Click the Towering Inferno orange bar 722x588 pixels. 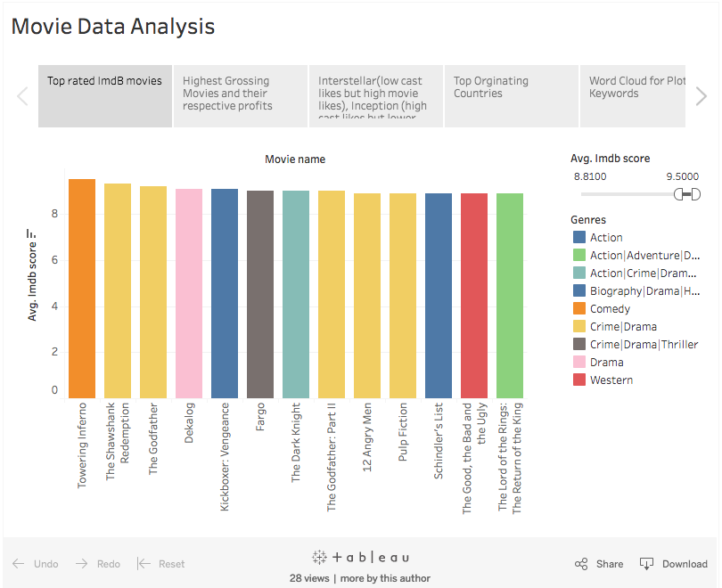pyautogui.click(x=82, y=289)
